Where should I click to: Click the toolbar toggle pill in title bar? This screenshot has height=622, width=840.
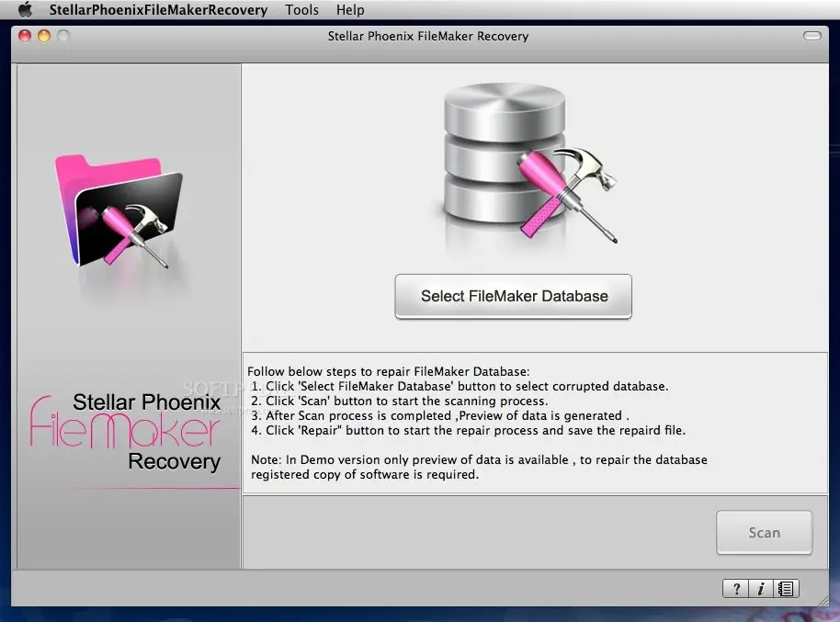pos(812,36)
